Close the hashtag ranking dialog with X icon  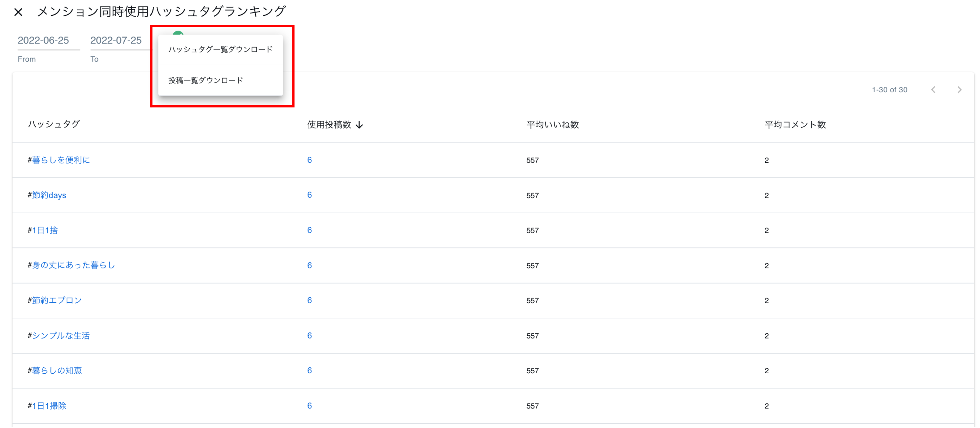(x=18, y=12)
